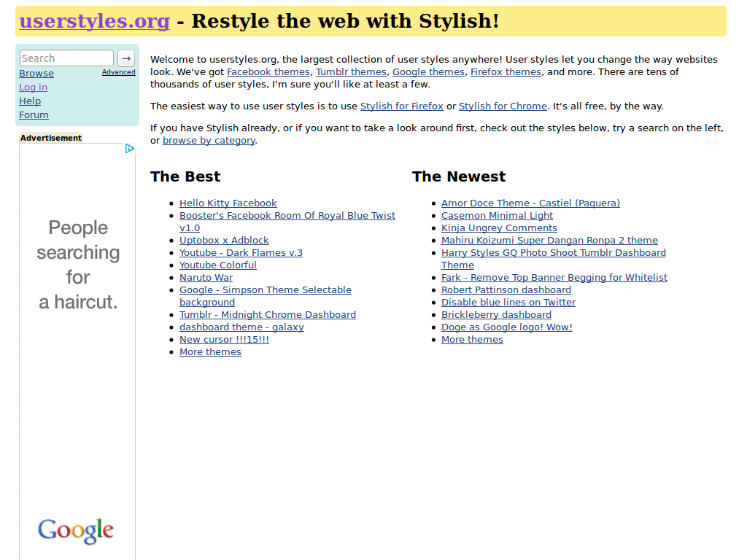Follow the Google themes link
Image resolution: width=747 pixels, height=560 pixels.
[x=428, y=72]
